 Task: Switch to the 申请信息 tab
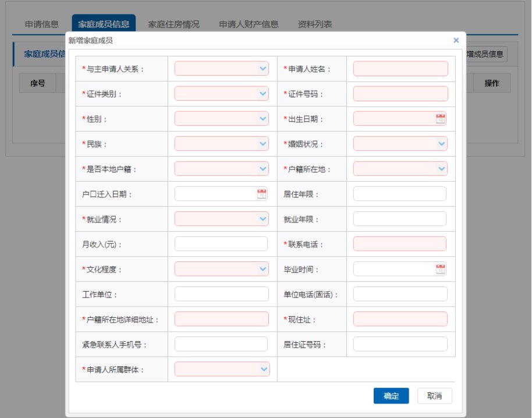click(x=42, y=24)
